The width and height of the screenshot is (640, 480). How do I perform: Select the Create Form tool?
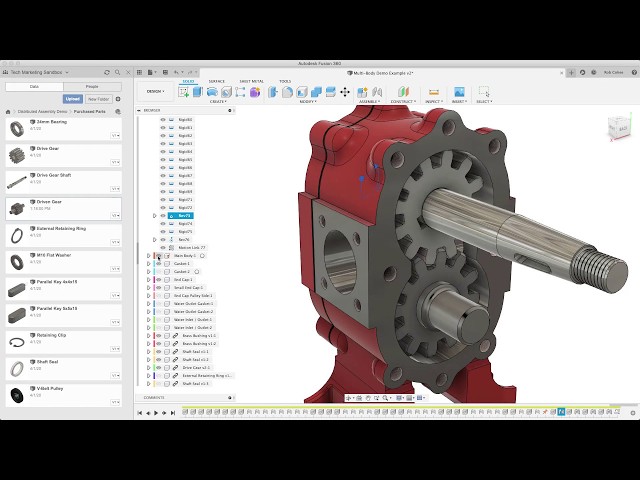[x=255, y=92]
